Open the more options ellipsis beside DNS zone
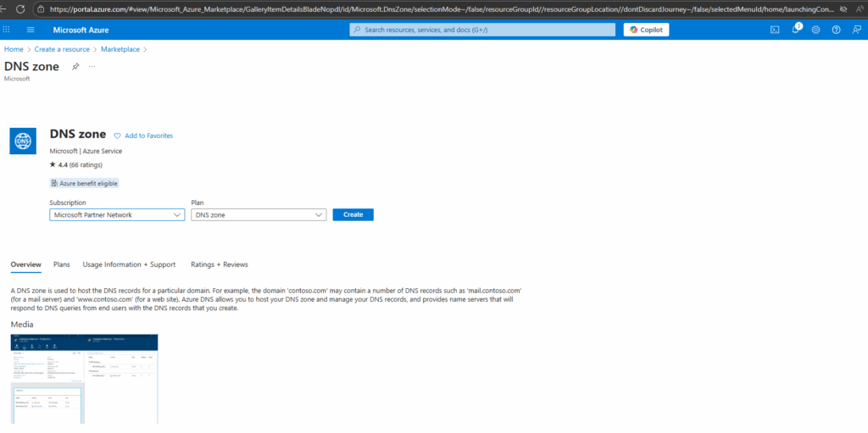The image size is (868, 433). [x=92, y=66]
